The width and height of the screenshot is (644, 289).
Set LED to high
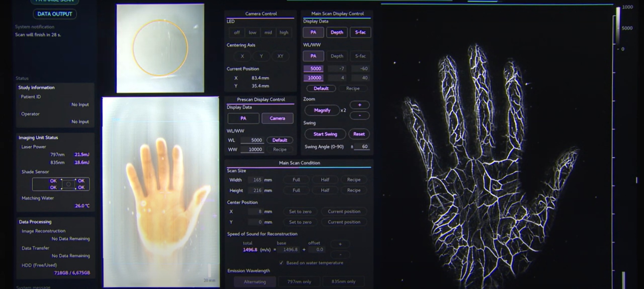point(284,32)
